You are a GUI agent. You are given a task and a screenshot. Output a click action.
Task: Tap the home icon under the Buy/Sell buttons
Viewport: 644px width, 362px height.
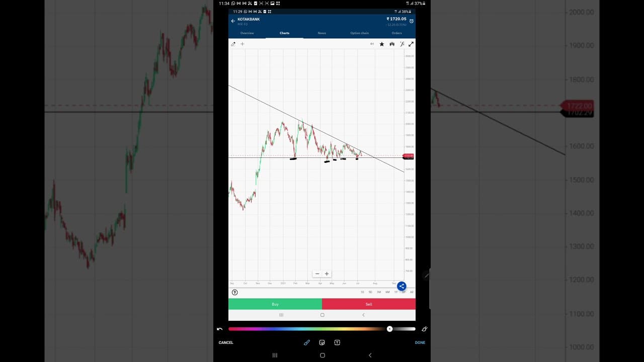pos(323,315)
